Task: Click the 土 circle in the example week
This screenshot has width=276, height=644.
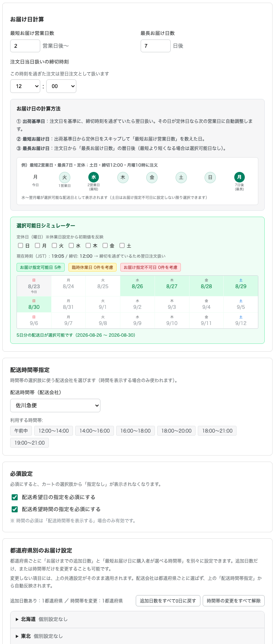Action: click(x=181, y=177)
